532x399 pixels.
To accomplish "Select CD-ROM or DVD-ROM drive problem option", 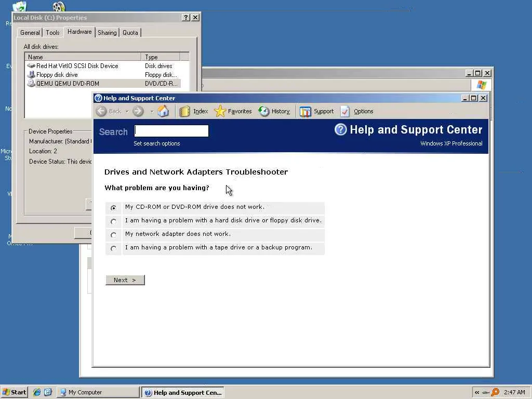I will [113, 208].
